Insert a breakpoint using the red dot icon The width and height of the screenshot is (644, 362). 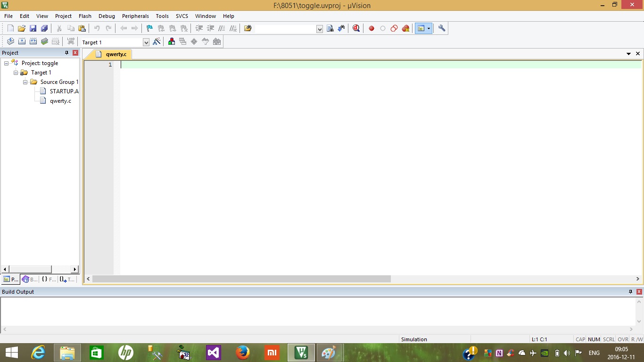[372, 28]
